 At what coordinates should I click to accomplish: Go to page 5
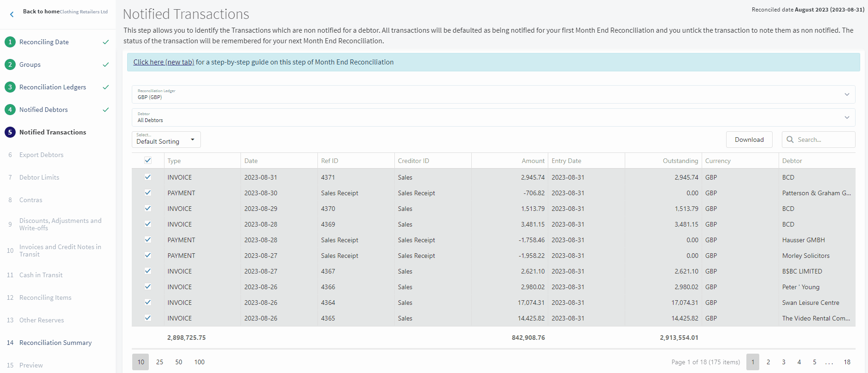pyautogui.click(x=815, y=362)
